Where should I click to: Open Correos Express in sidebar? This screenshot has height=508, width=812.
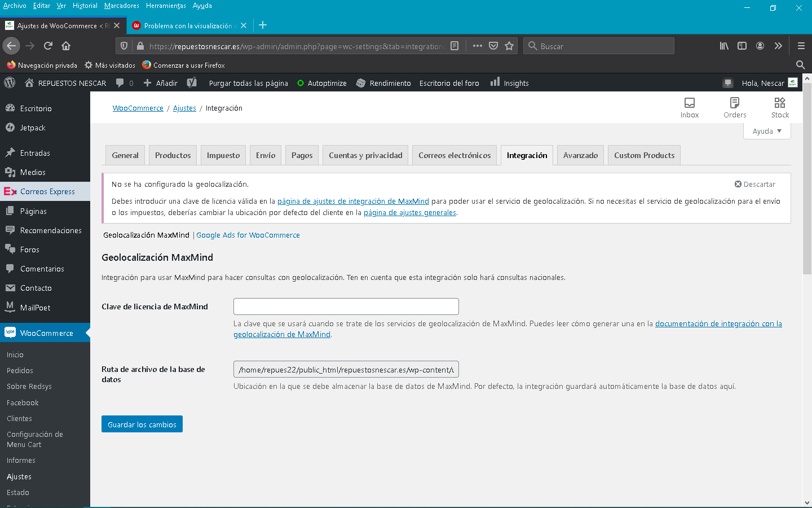[45, 191]
